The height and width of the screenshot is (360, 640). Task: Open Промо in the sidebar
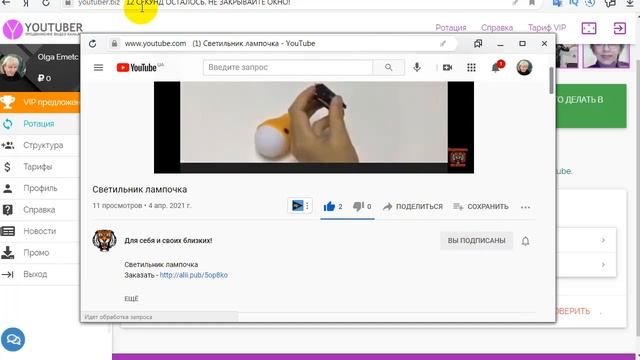(40, 253)
